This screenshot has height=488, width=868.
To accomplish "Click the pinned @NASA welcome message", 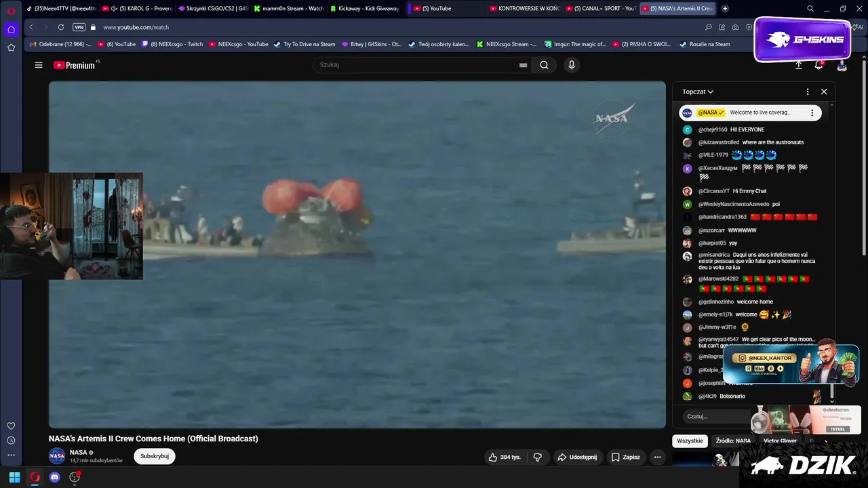I will [x=751, y=113].
